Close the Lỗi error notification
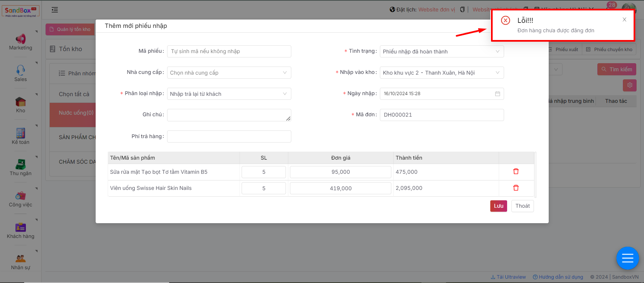Screen dimensions: 644x283 pos(624,19)
